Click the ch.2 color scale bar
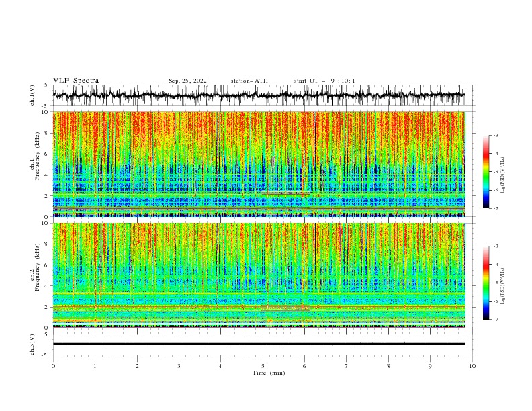 [486, 283]
